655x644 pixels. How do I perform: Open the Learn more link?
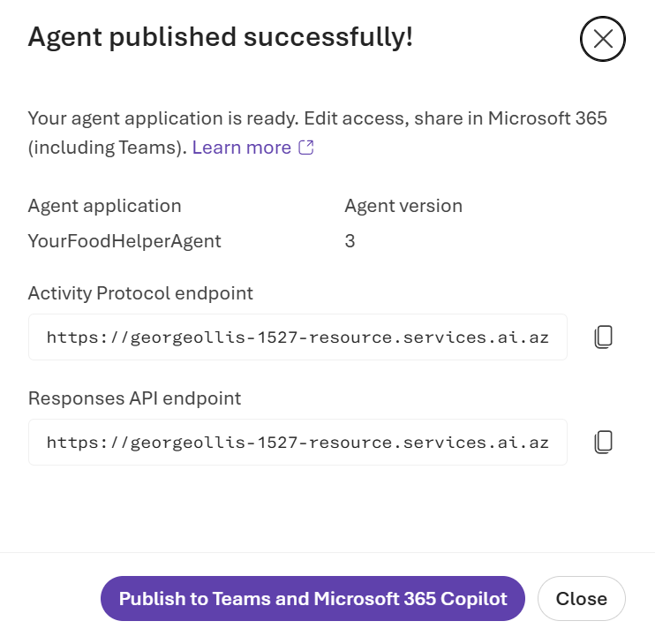click(241, 148)
